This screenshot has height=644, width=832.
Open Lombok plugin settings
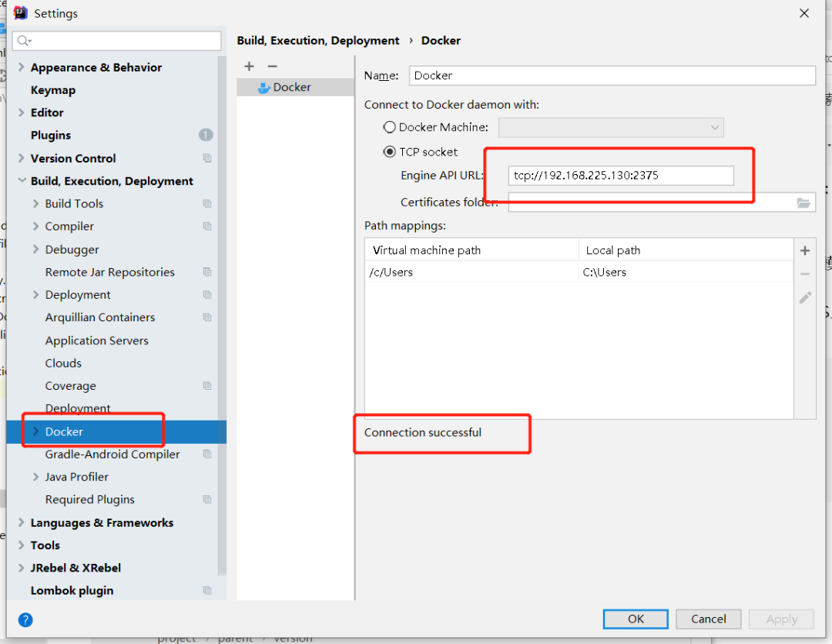click(72, 590)
